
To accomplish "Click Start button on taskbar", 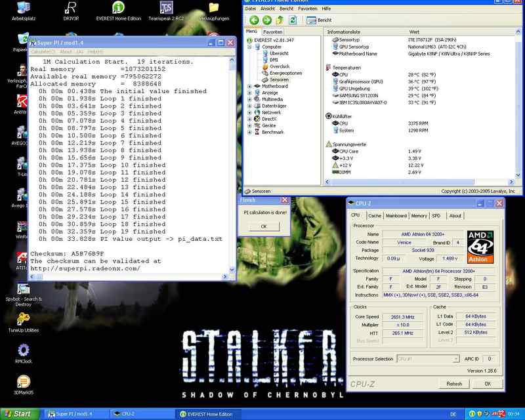I will click(x=19, y=414).
